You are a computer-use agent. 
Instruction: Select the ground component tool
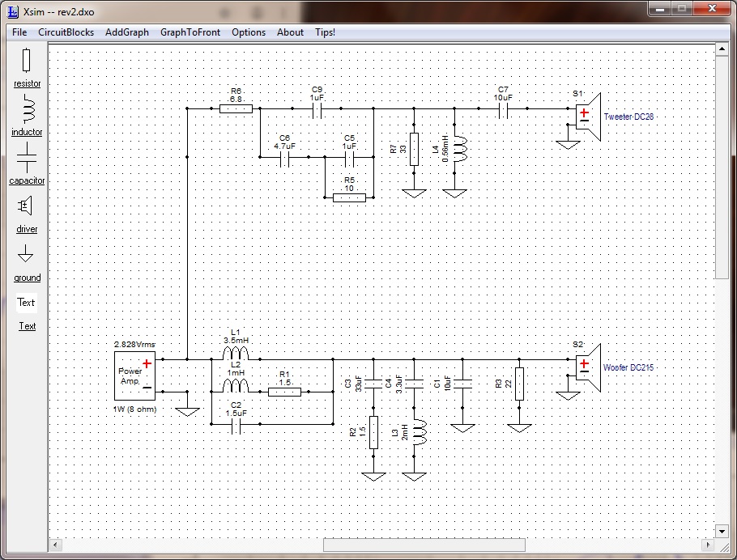25,253
